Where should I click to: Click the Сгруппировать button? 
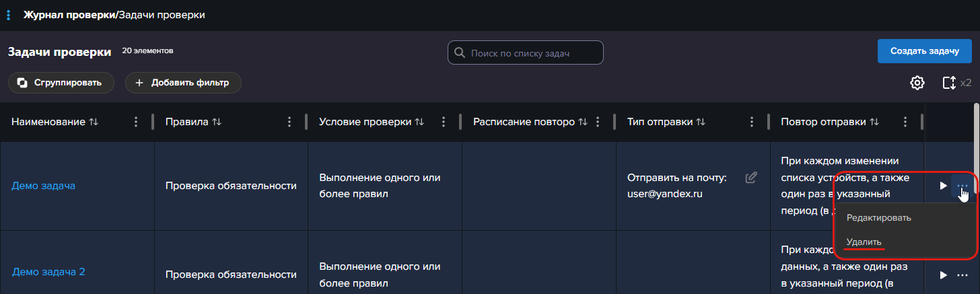click(x=61, y=83)
